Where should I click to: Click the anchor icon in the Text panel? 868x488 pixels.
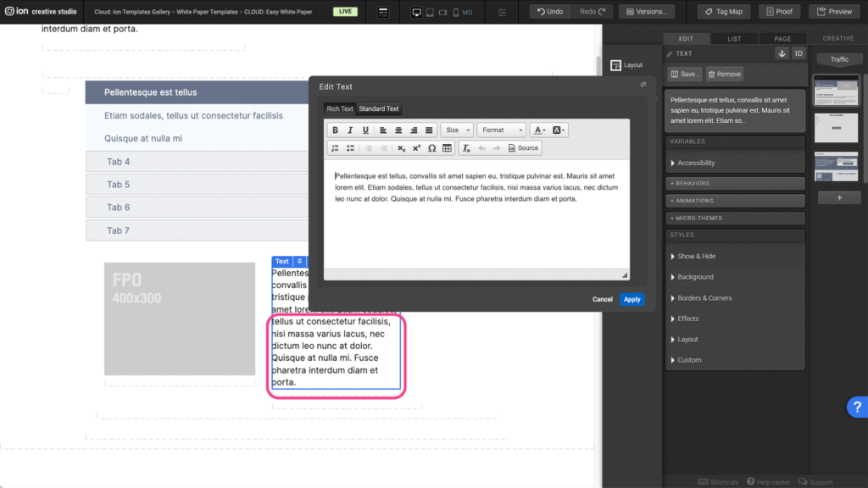click(782, 53)
